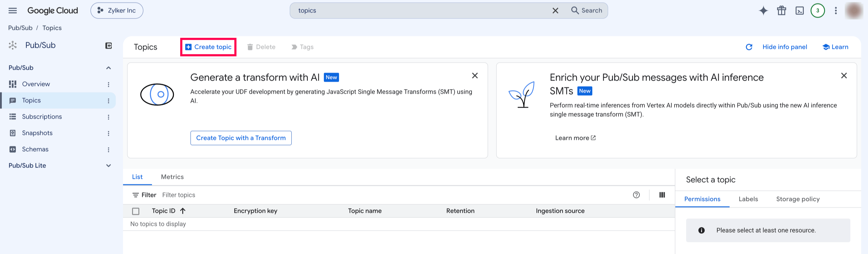Select the Permissions tab in info panel

click(702, 199)
